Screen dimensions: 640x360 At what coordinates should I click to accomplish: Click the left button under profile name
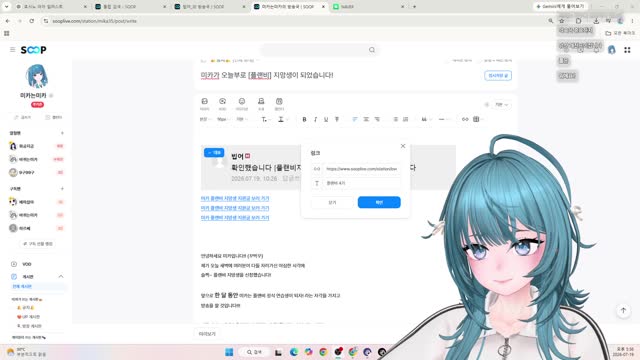[x=22, y=117]
